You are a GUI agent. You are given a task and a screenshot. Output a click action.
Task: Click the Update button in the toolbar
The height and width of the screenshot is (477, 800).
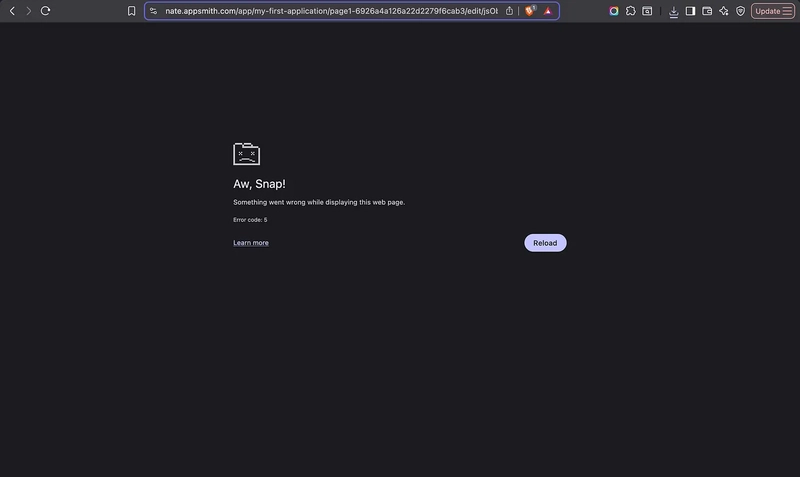click(x=772, y=11)
